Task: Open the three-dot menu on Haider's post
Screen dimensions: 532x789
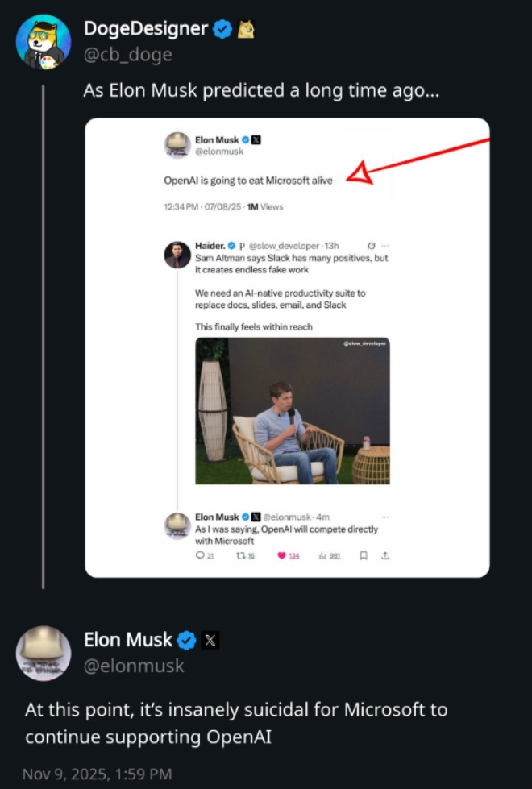Action: tap(385, 245)
